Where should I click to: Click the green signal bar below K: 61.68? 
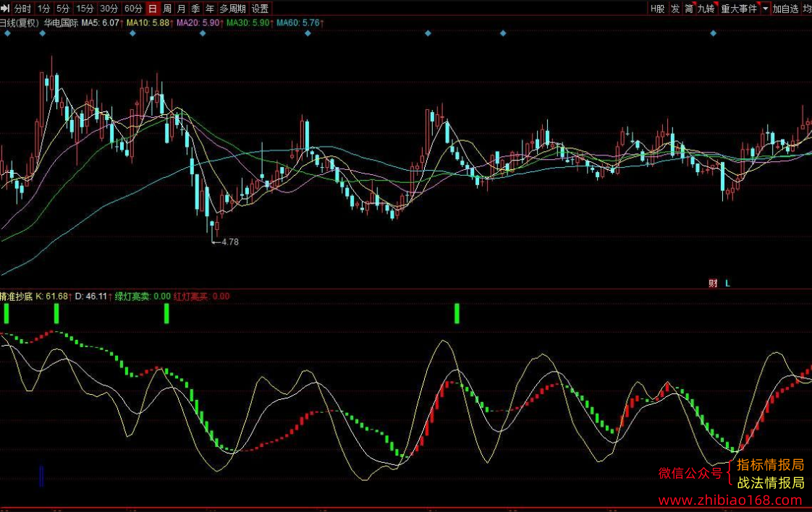[x=56, y=314]
